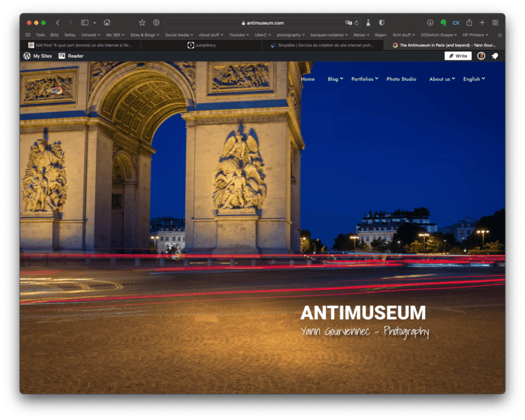Expand the photography bookmarks folder

(x=291, y=35)
